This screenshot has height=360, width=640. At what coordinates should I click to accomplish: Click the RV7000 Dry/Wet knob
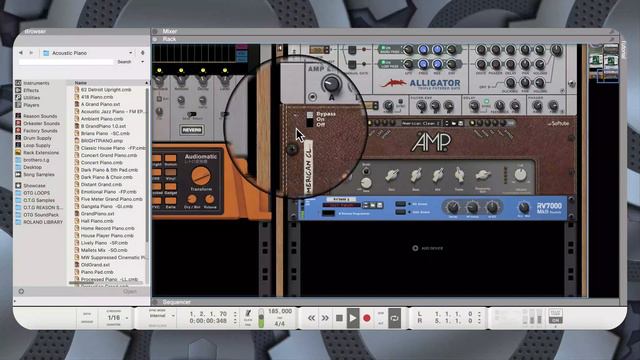pyautogui.click(x=523, y=207)
